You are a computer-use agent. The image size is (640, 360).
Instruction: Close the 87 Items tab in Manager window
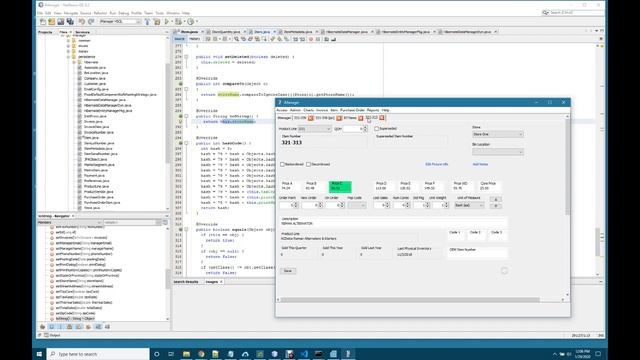click(361, 118)
